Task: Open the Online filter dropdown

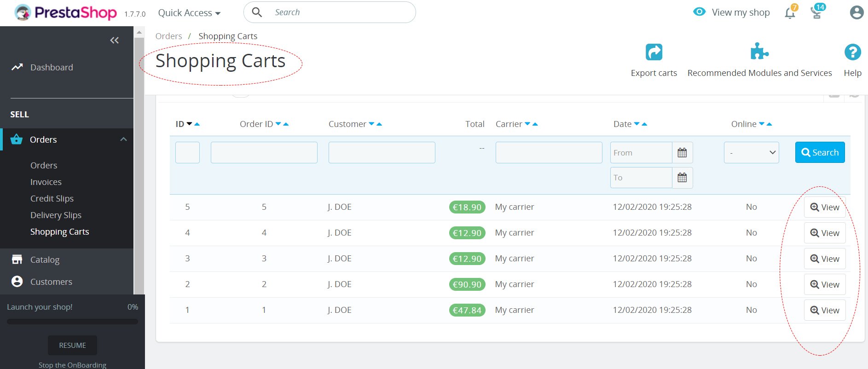Action: tap(751, 153)
